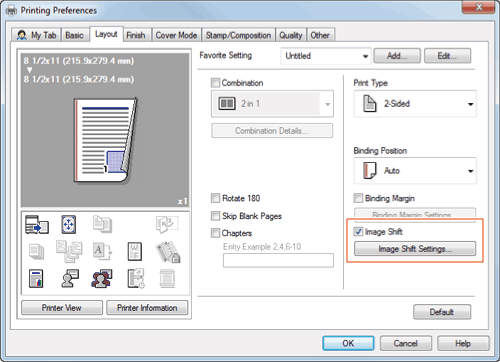Click the image shift four-arrow page icon
This screenshot has height=362, width=500.
68,224
